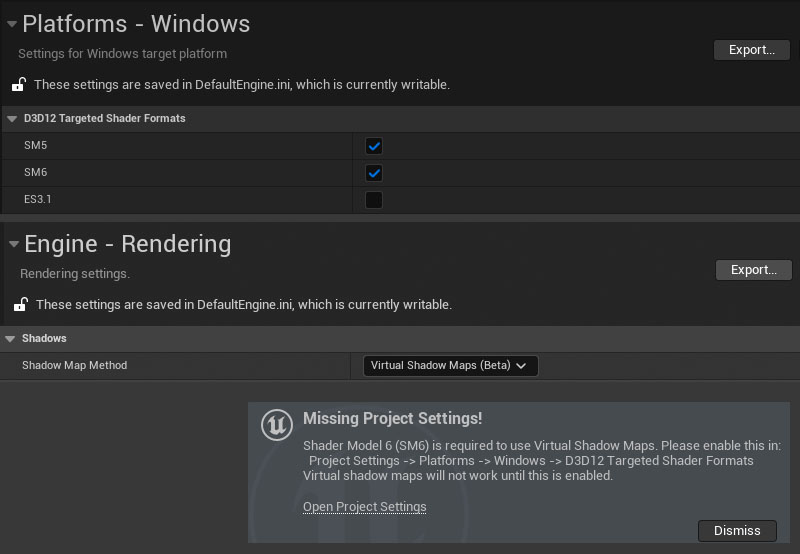
Task: Dismiss the Missing Project Settings notification
Action: (x=737, y=531)
